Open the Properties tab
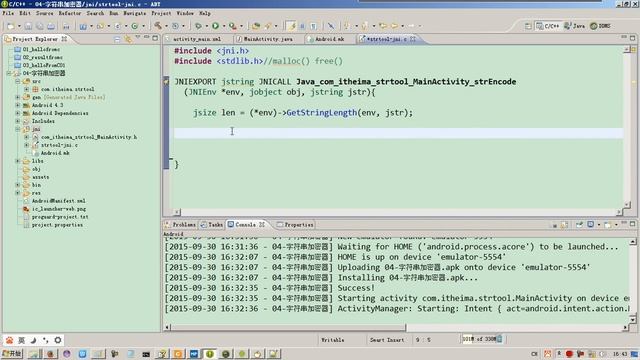This screenshot has height=360, width=640. pos(295,224)
